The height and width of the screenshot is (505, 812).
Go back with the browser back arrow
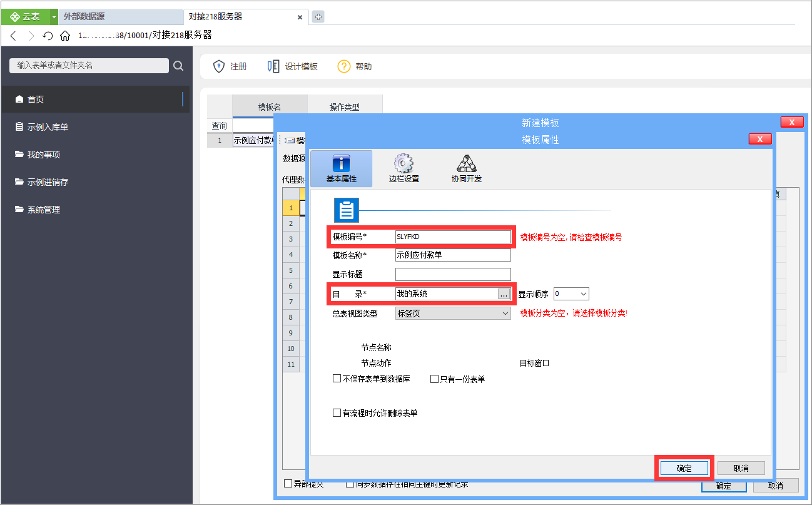coord(13,36)
